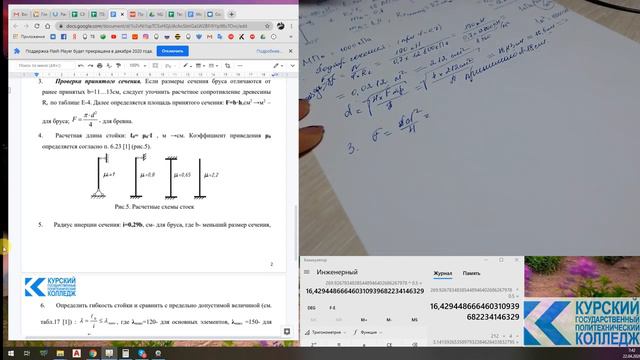
Task: Toggle F-E notation in calculator
Action: pyautogui.click(x=332, y=308)
